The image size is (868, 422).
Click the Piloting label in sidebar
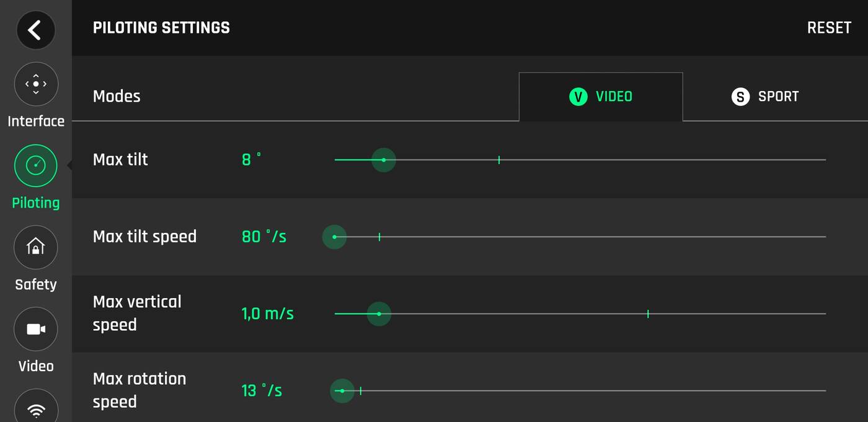[x=36, y=203]
